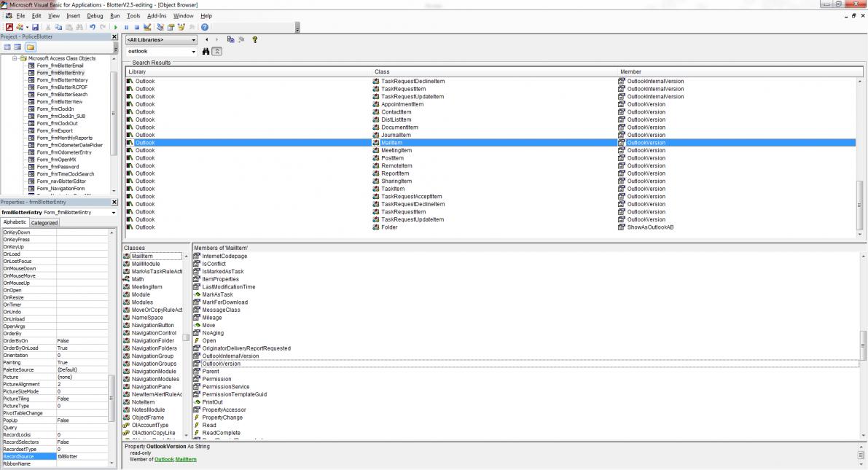Hide search results with the collapse button
Image resolution: width=868 pixels, height=470 pixels.
point(217,52)
